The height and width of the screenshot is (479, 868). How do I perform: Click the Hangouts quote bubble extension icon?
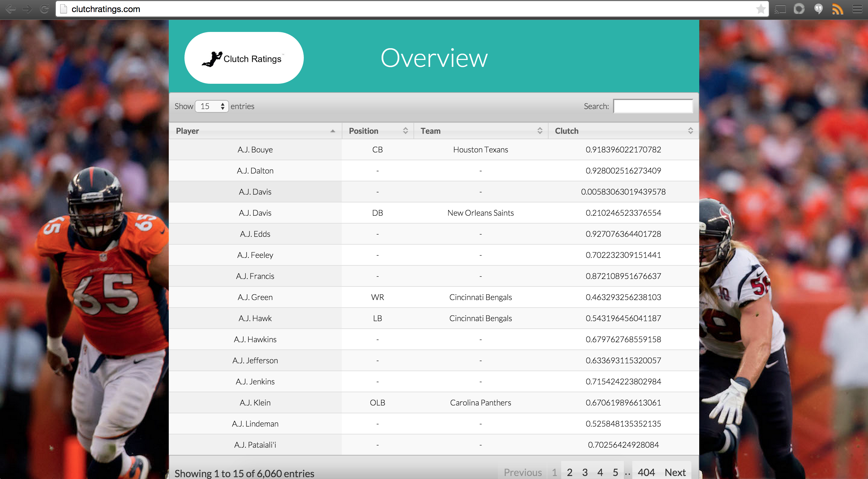coord(818,9)
